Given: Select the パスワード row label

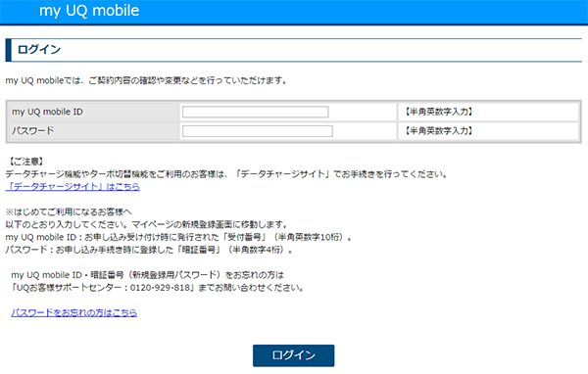Looking at the screenshot, I should [32, 131].
